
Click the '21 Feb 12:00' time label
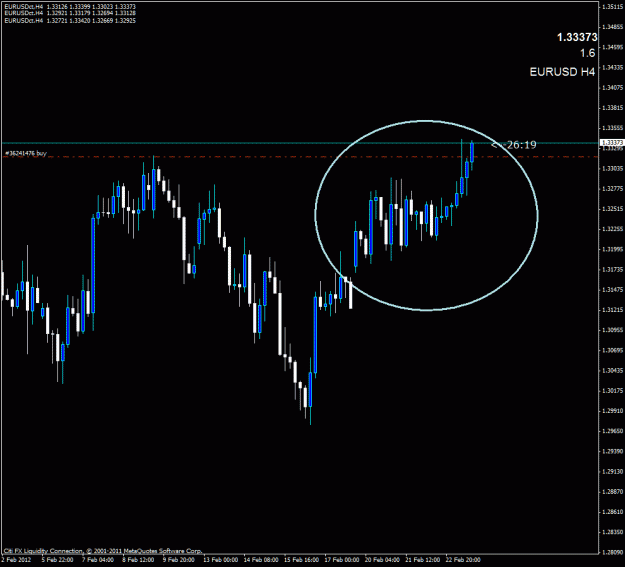click(423, 560)
